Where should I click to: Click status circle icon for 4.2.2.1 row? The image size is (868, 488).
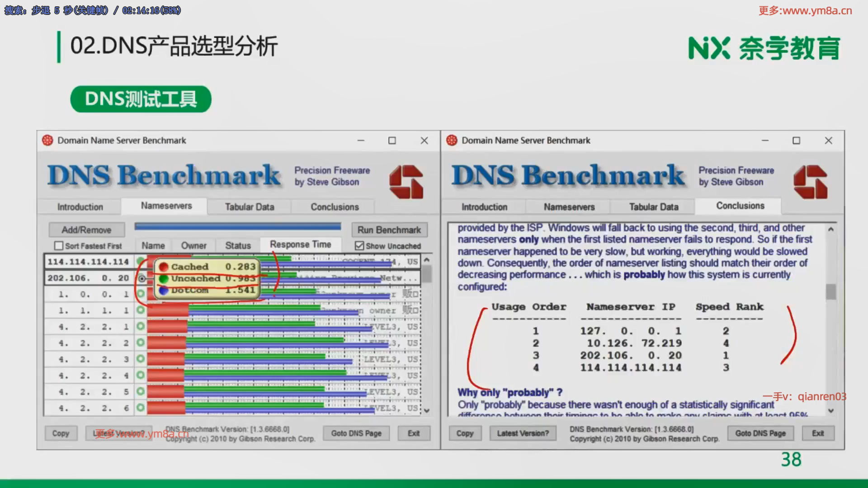[141, 326]
